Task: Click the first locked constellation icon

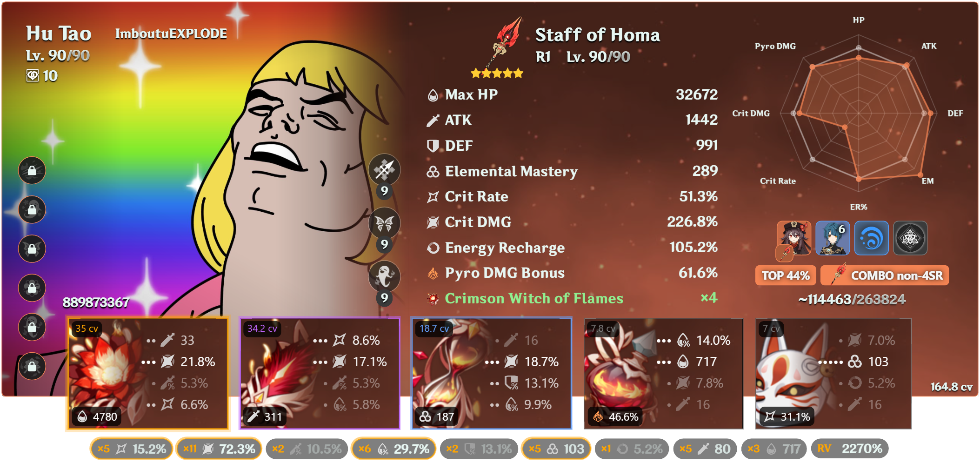Action: pos(32,170)
